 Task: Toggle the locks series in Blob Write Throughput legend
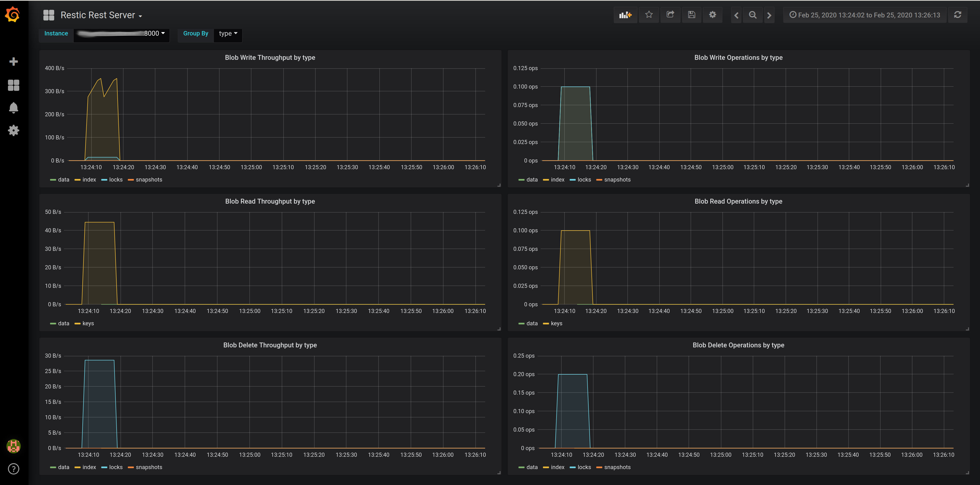point(116,179)
